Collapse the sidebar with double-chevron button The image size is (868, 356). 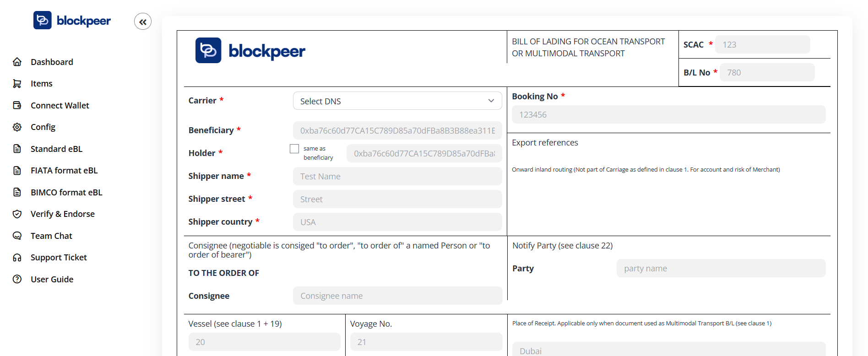point(143,22)
